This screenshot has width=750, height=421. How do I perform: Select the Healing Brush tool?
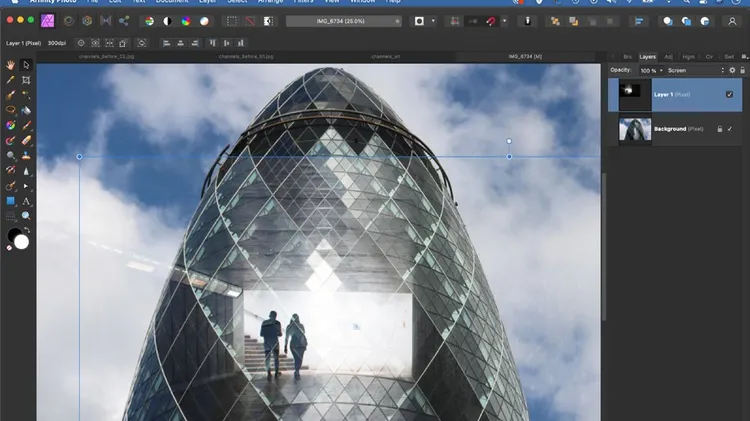click(11, 170)
